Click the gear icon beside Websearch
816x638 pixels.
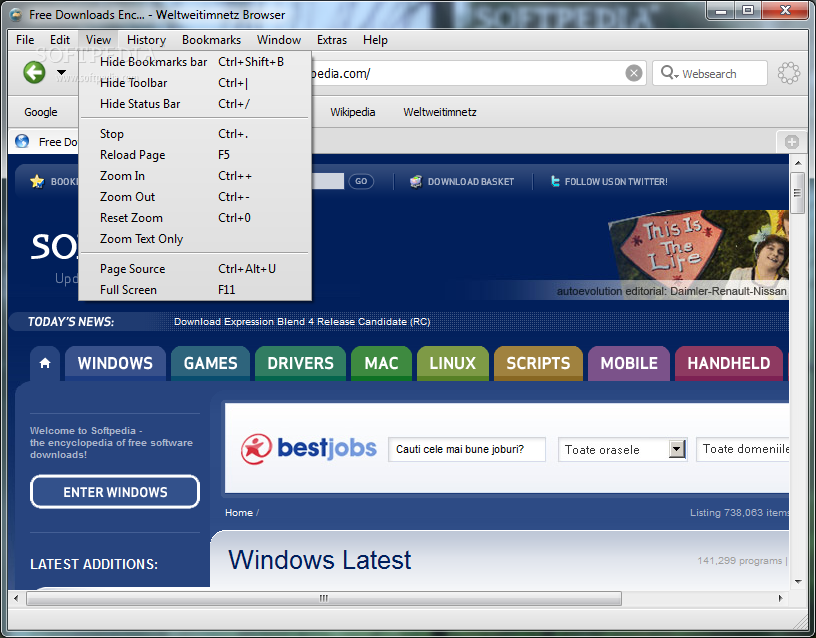coord(789,73)
